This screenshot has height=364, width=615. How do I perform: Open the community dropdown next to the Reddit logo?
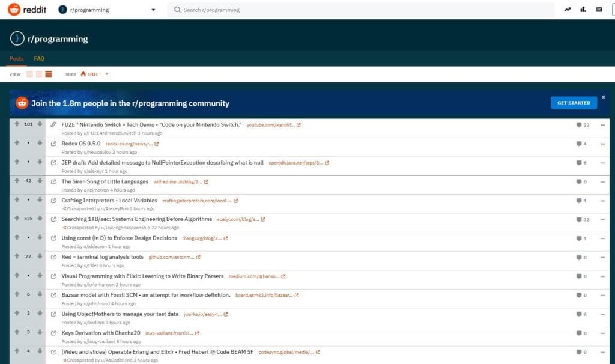153,9
